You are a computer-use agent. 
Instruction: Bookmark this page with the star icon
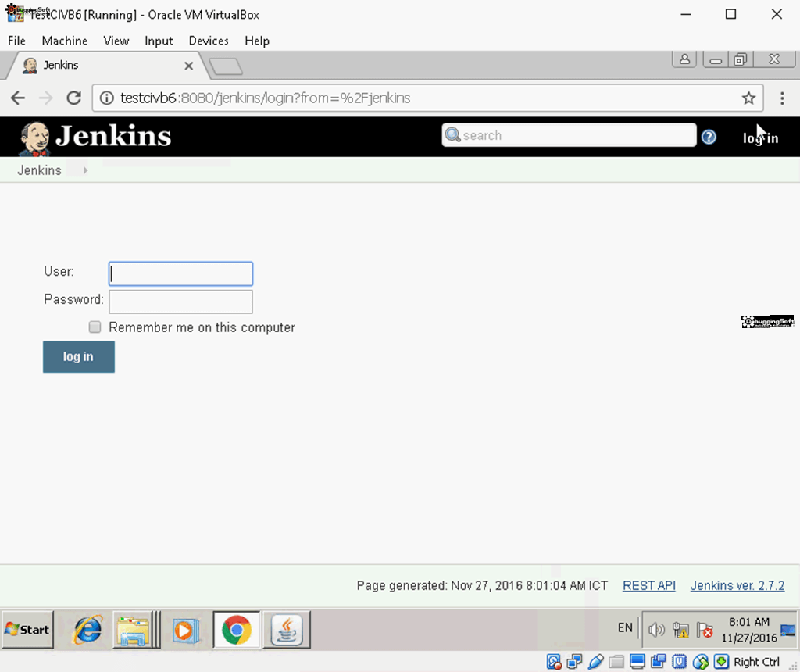[748, 98]
